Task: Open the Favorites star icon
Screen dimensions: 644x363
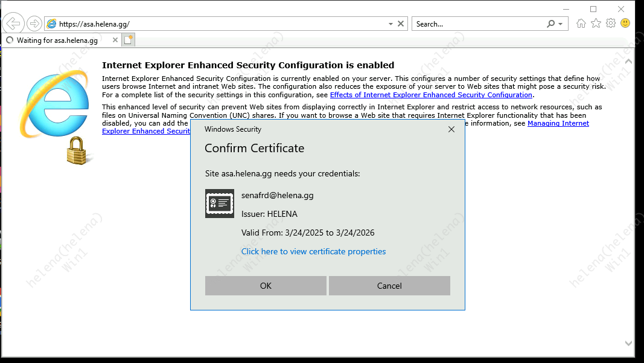Action: click(x=596, y=24)
